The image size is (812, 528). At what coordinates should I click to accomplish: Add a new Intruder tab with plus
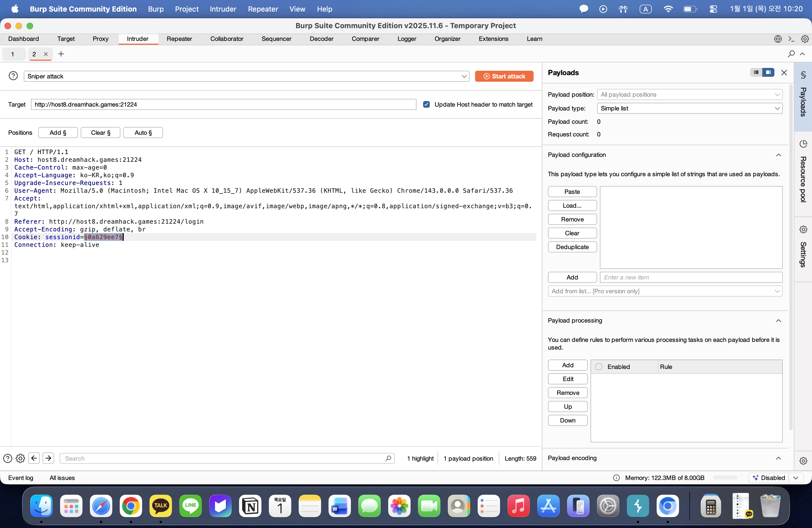click(61, 54)
